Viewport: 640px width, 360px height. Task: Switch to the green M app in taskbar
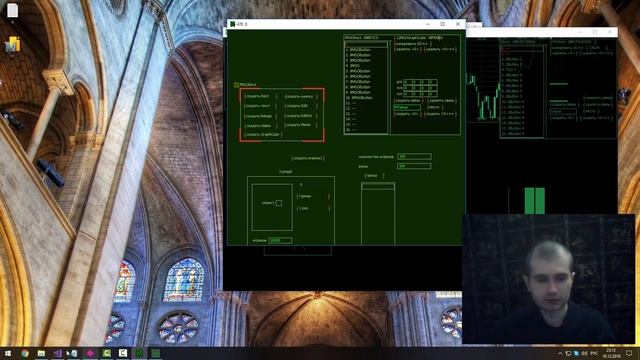pyautogui.click(x=139, y=353)
